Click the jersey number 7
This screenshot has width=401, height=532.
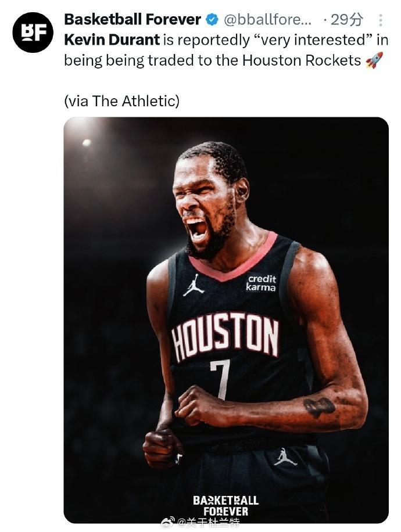click(x=220, y=379)
